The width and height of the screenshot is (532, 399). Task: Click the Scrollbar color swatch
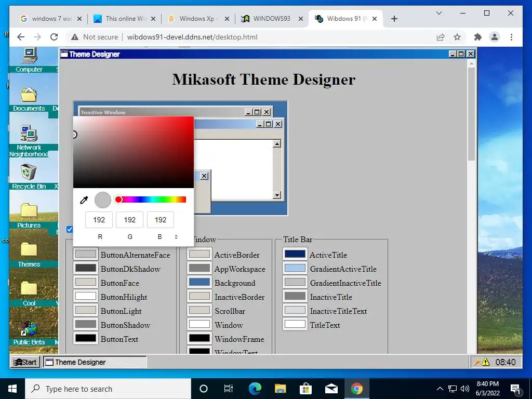199,310
